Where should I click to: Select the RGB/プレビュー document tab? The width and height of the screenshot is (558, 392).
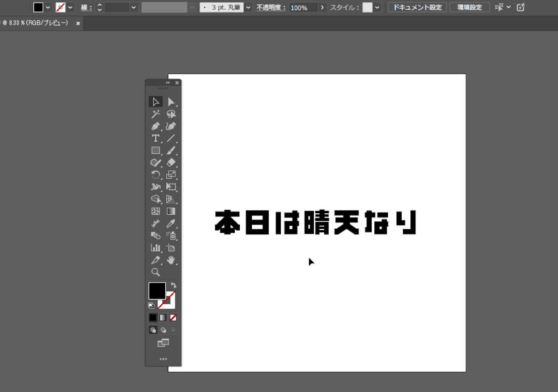click(x=35, y=23)
